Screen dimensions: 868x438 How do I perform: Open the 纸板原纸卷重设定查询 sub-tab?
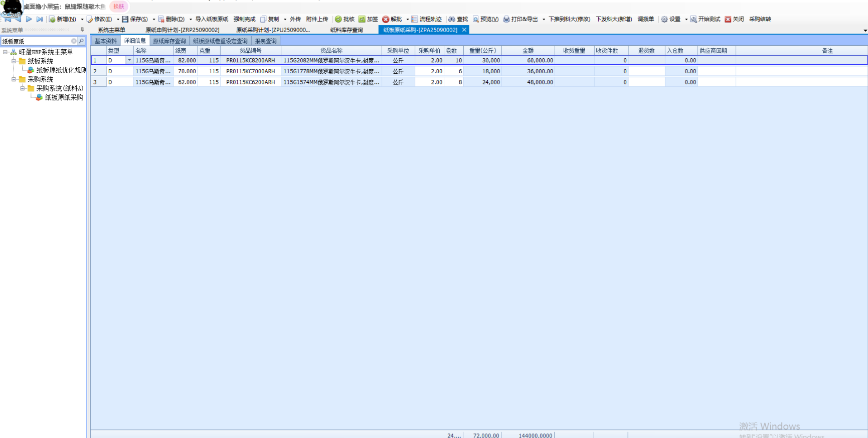tap(220, 41)
